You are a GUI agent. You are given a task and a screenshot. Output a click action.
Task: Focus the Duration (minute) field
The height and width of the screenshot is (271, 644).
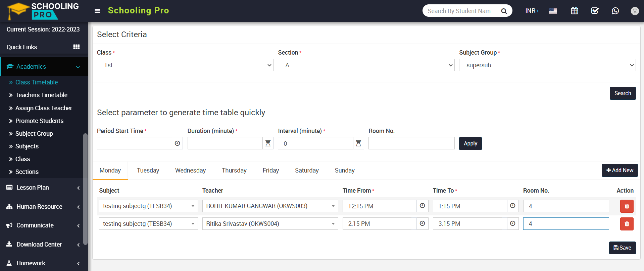225,143
